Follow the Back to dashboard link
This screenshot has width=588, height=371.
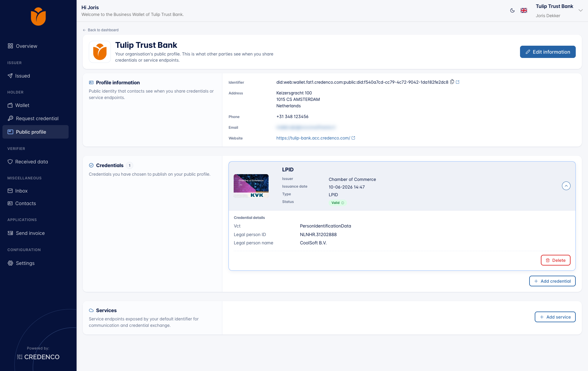pyautogui.click(x=101, y=30)
